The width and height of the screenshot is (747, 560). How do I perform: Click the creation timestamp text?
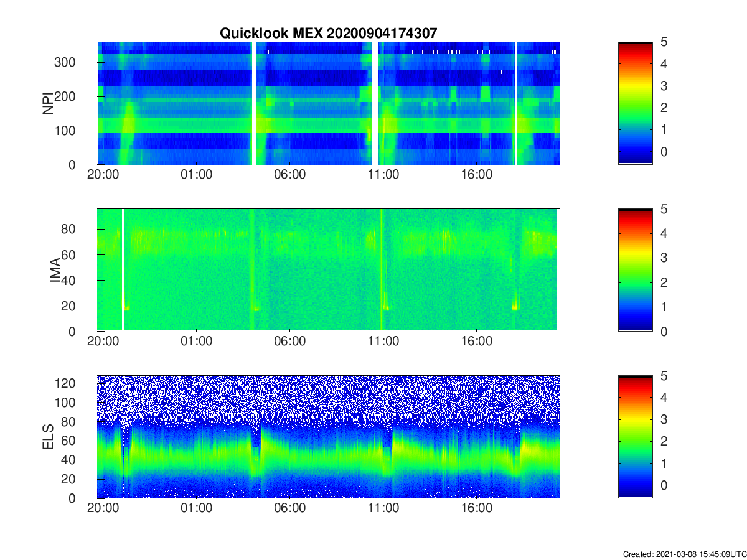click(684, 554)
